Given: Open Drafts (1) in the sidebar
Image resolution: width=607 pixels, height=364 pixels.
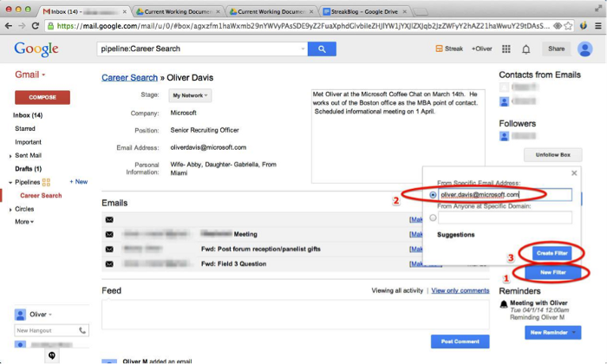Looking at the screenshot, I should click(29, 169).
